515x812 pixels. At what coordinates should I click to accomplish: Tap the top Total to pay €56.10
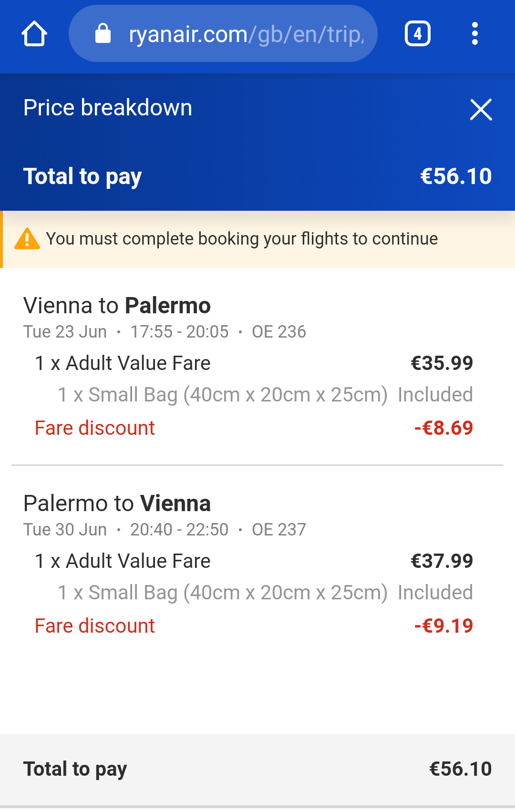(x=257, y=176)
